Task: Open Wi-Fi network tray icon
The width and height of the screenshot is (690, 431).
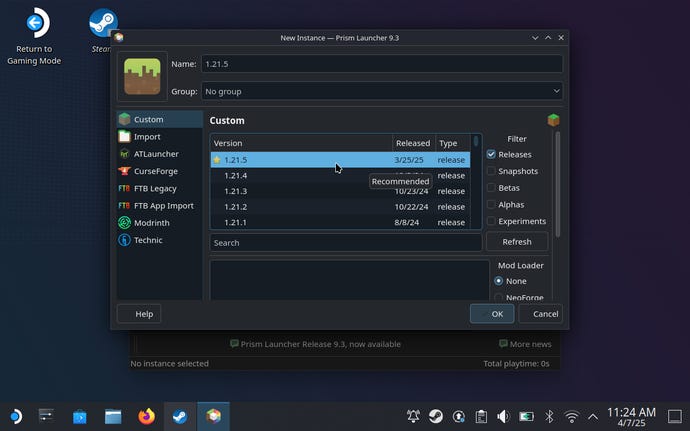Action: click(572, 416)
